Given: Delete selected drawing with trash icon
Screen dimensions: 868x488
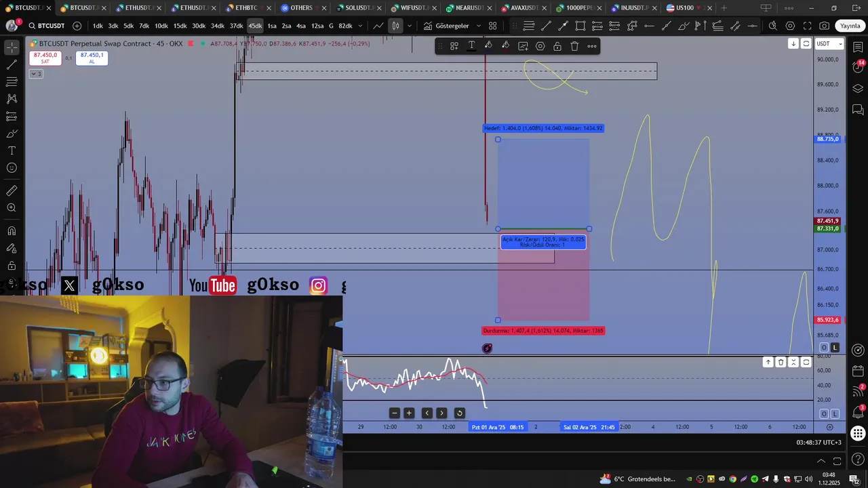Looking at the screenshot, I should click(574, 46).
